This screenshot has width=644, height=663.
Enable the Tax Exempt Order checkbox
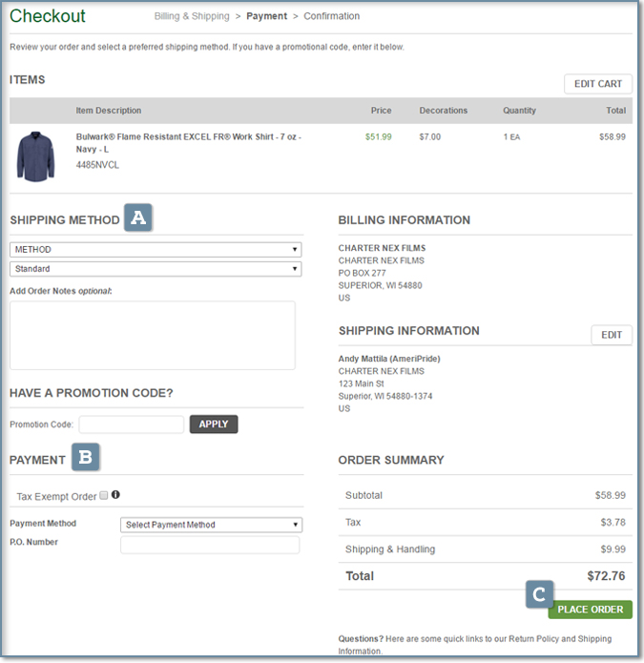[x=104, y=496]
